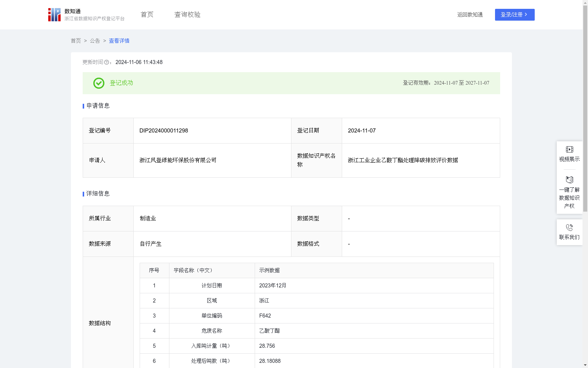Image resolution: width=588 pixels, height=368 pixels.
Task: Click the 浙江 sample data cell
Action: [x=374, y=301]
